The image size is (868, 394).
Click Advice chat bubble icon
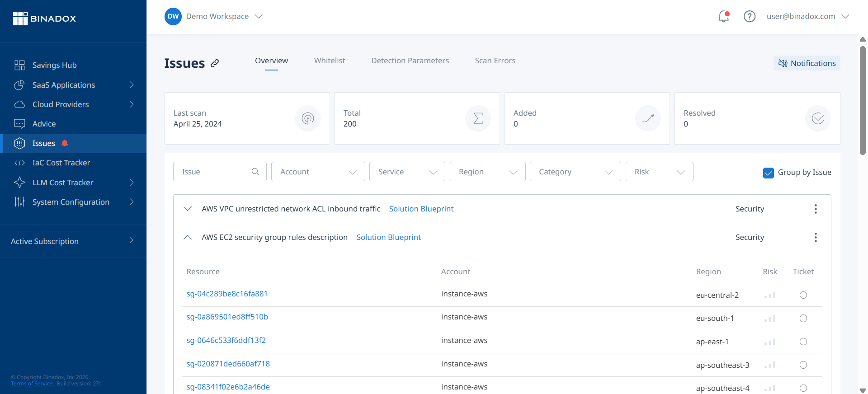[x=19, y=124]
